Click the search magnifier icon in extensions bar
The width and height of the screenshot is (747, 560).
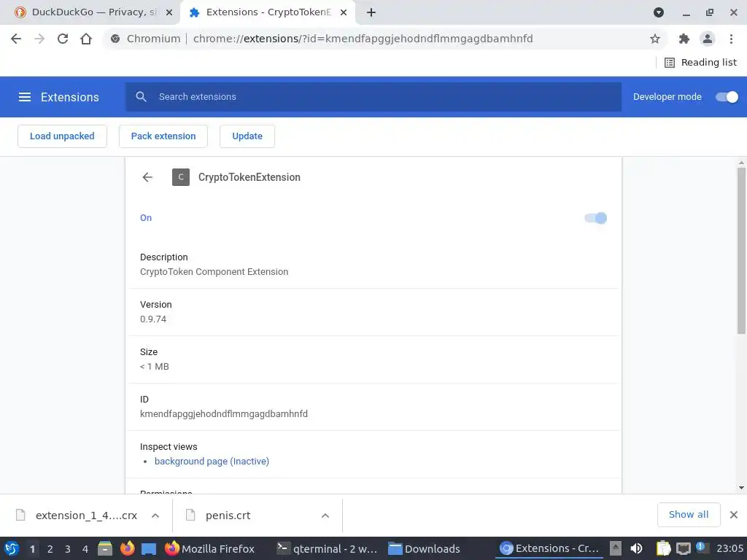click(x=141, y=97)
